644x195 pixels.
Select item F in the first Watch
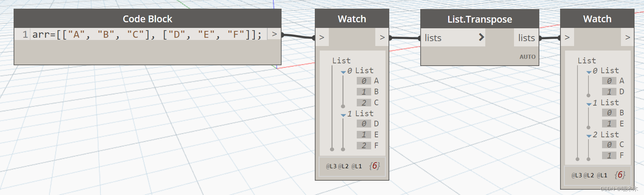click(x=376, y=146)
